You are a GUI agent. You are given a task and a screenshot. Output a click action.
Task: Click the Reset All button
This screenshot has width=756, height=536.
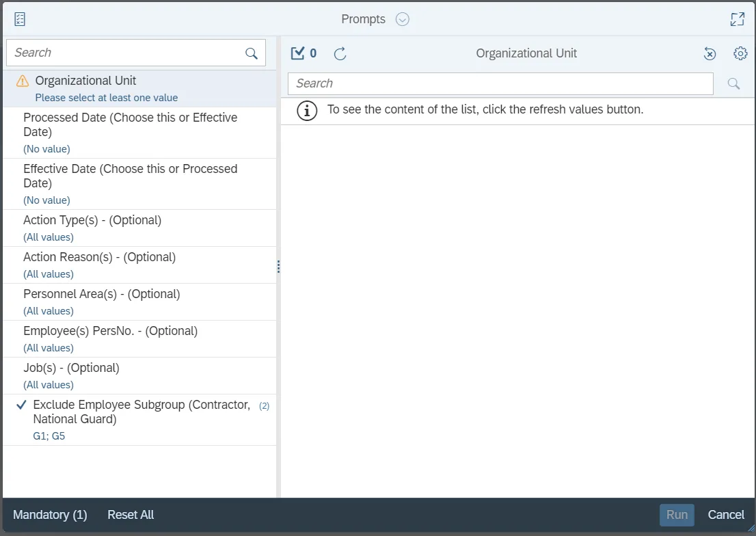click(131, 515)
